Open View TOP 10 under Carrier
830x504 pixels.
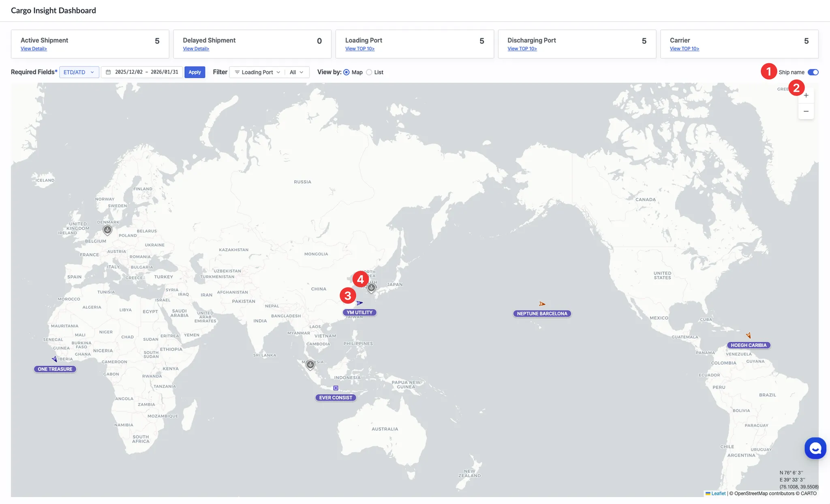pos(684,49)
